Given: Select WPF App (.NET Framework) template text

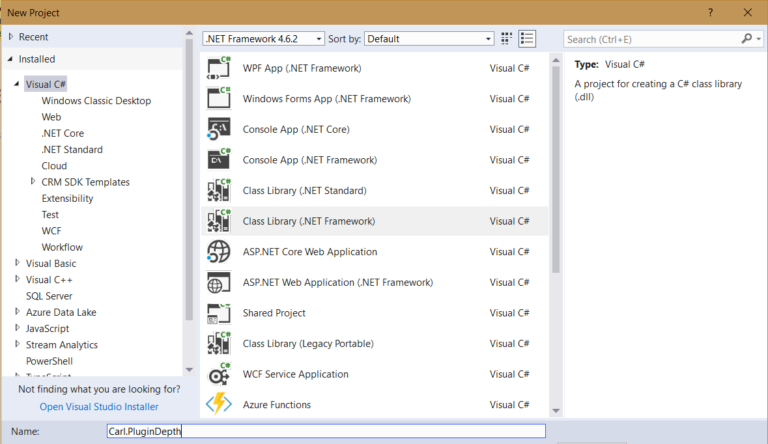Looking at the screenshot, I should [302, 68].
